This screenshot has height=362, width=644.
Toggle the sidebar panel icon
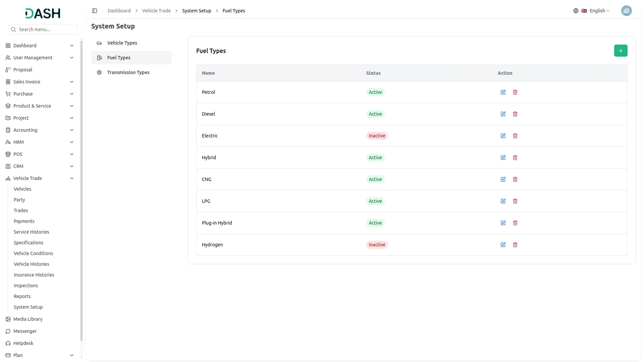95,11
